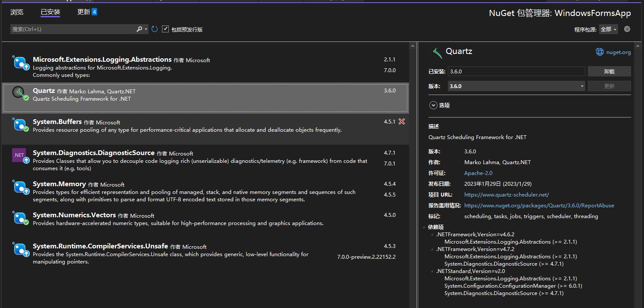Image resolution: width=644 pixels, height=308 pixels.
Task: Toggle the 包括预发行版 checkbox
Action: coord(165,29)
